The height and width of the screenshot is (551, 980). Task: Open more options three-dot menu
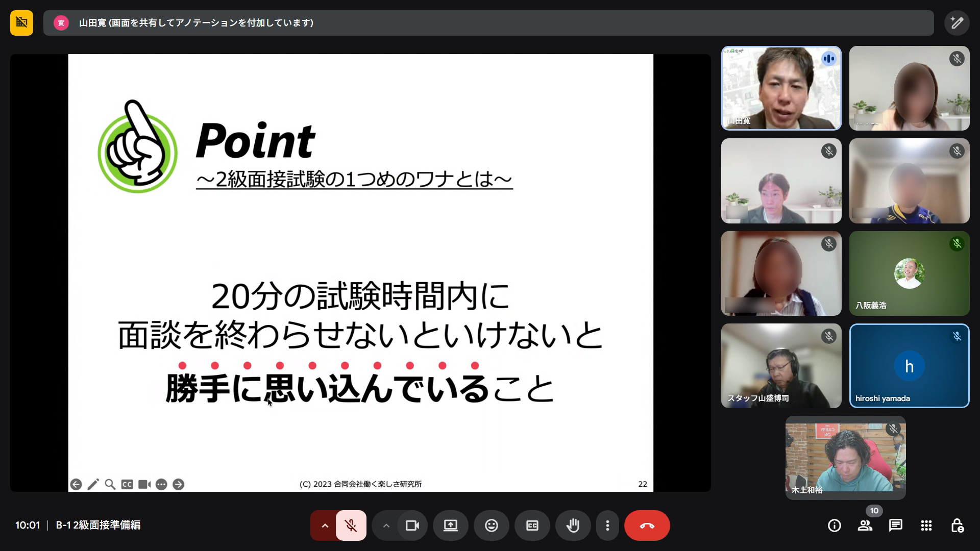[607, 525]
